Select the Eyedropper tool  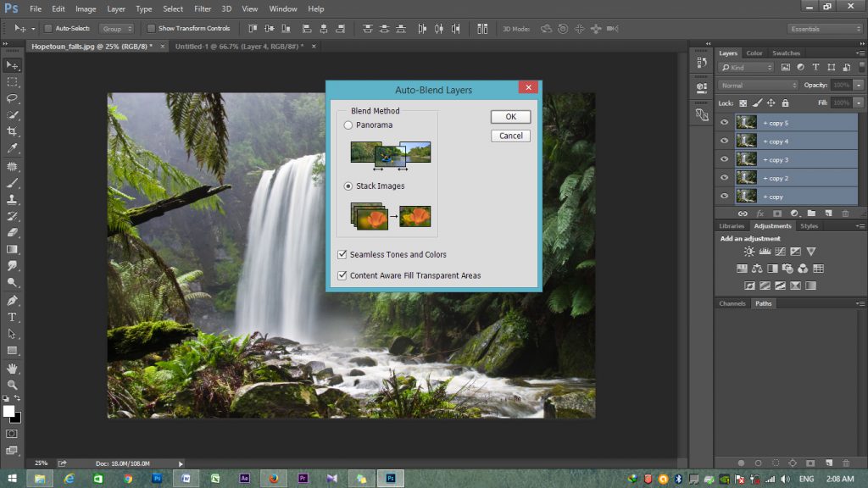click(x=12, y=148)
